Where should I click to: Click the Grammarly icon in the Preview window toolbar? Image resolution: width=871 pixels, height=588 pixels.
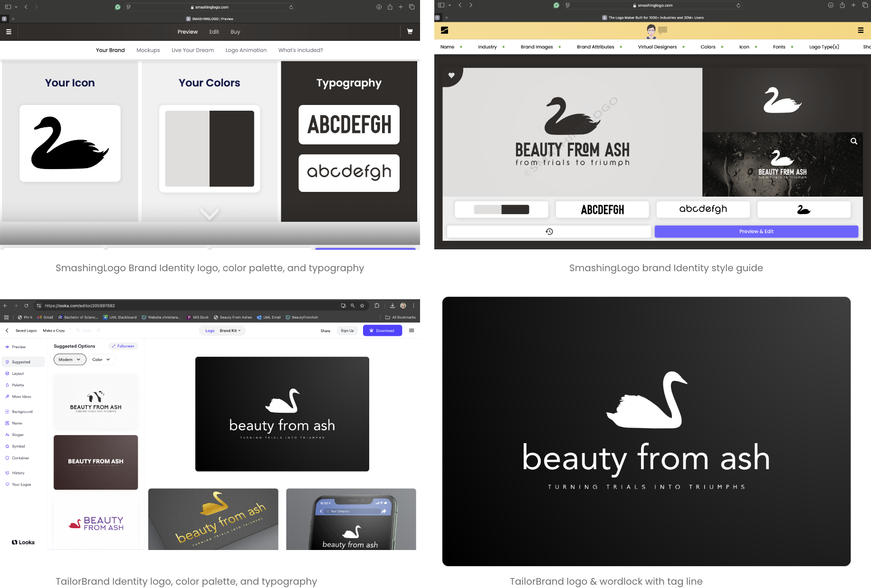tap(118, 7)
